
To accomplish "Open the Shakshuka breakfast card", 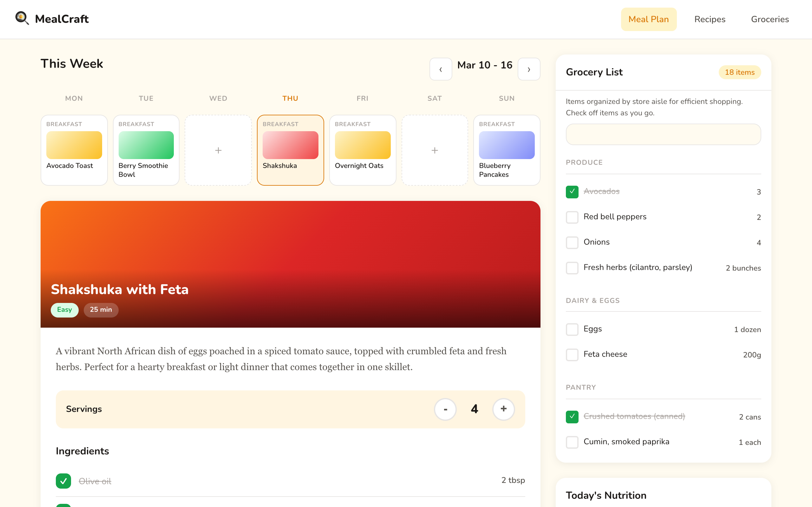I will point(290,150).
